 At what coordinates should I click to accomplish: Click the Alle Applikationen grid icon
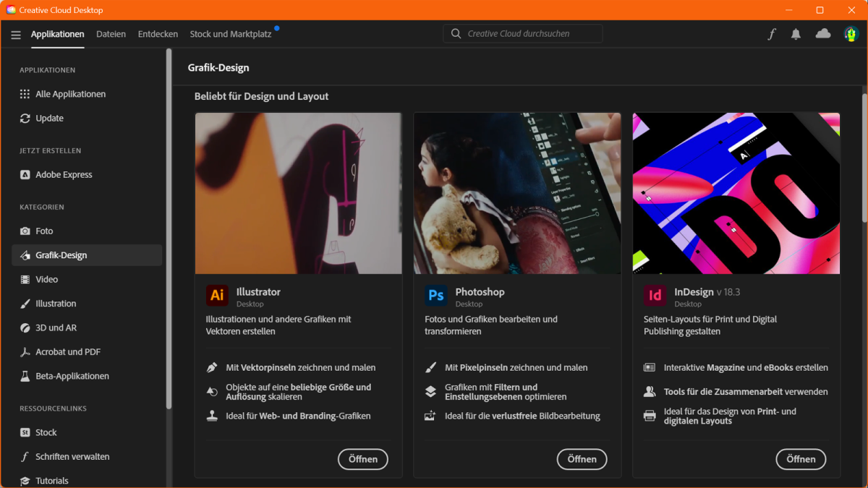tap(25, 94)
